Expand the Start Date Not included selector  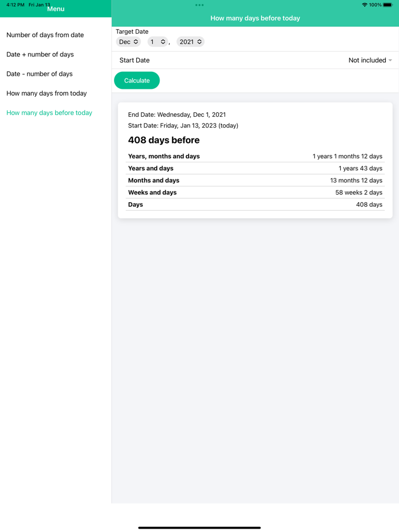tap(370, 60)
